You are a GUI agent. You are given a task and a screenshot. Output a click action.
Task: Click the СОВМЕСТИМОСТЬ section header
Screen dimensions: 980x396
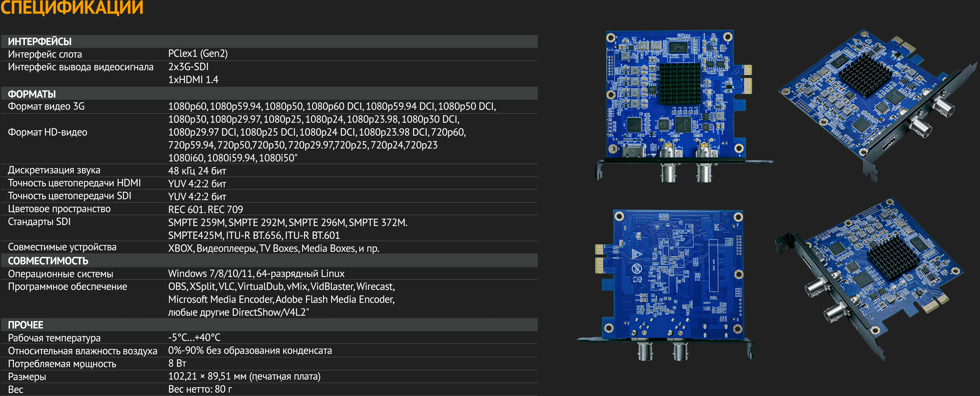(x=48, y=261)
